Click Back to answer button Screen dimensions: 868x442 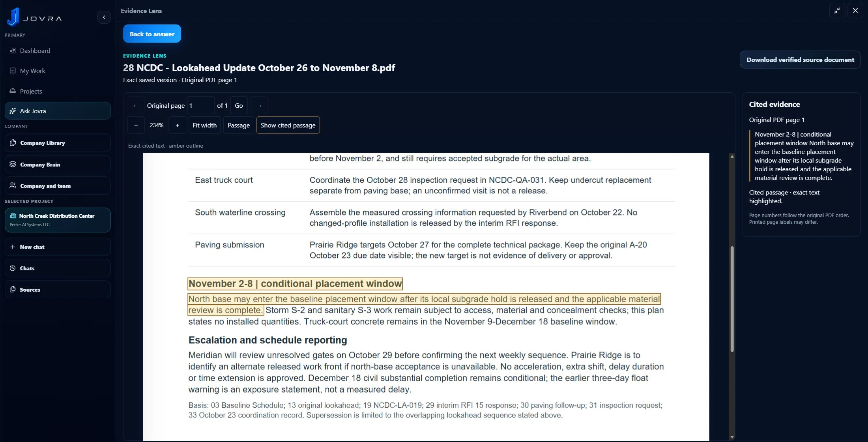click(x=152, y=34)
